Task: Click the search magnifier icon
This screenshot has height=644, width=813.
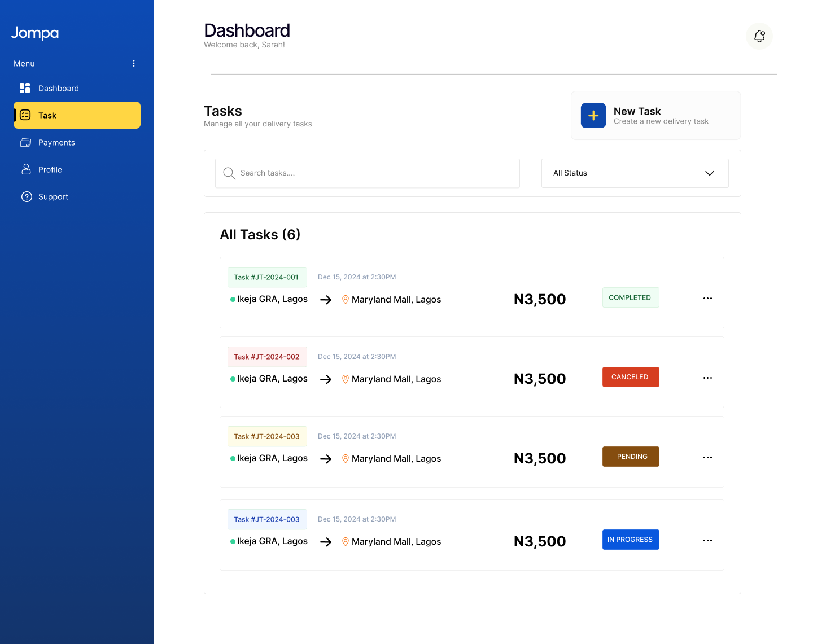Action: coord(229,173)
